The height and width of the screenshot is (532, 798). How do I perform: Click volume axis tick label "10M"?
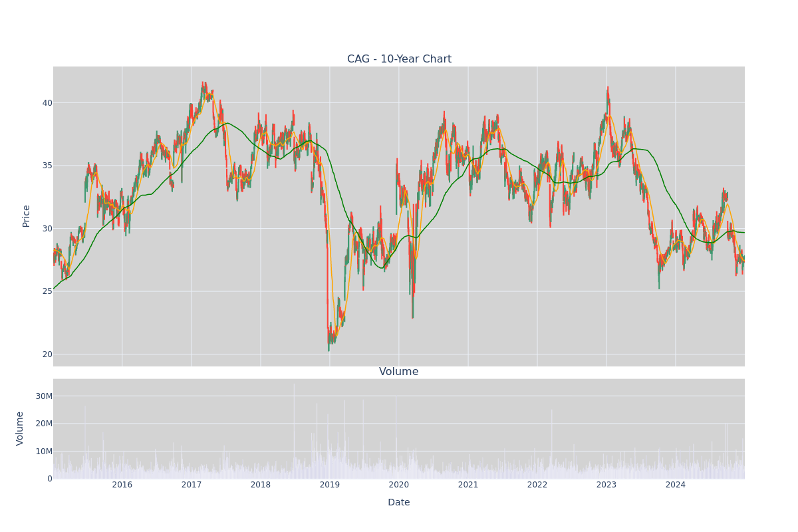click(44, 452)
